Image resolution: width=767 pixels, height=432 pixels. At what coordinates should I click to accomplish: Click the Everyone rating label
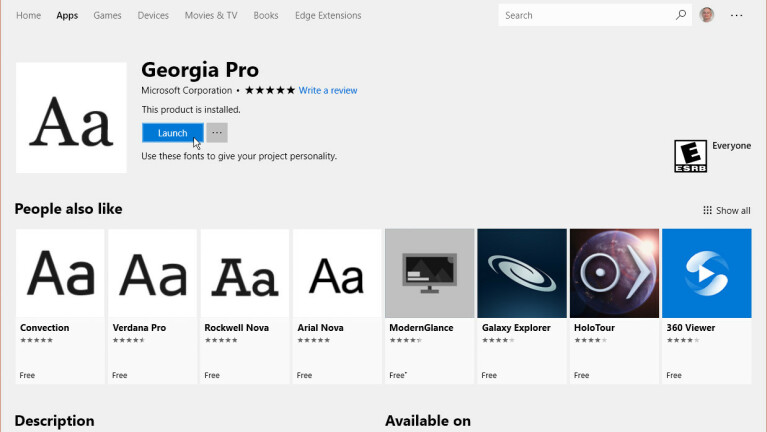click(731, 146)
